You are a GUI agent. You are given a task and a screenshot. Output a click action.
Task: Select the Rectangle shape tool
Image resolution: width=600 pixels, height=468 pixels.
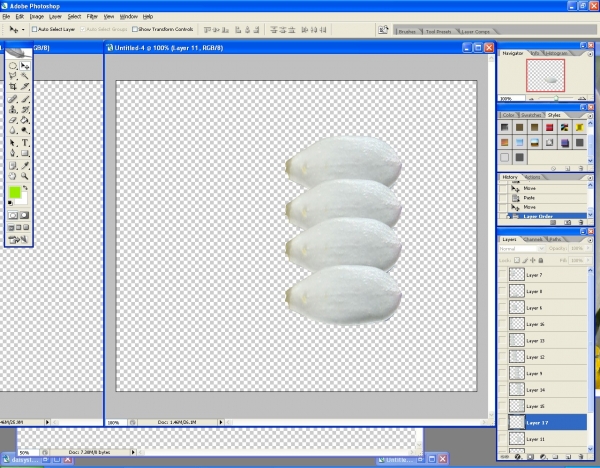(x=24, y=153)
